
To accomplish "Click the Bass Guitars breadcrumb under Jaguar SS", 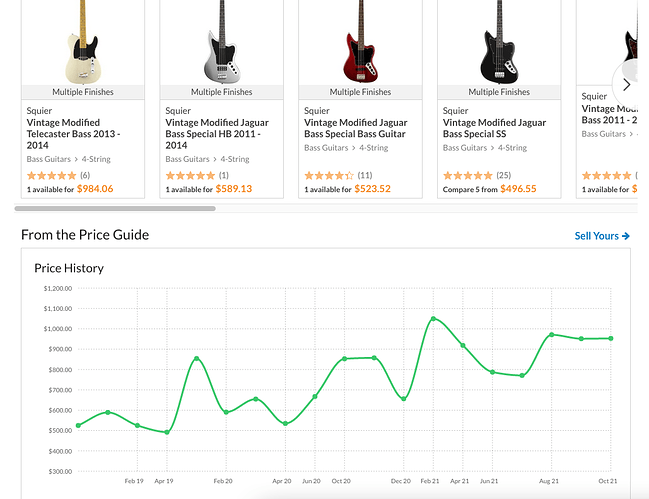I will tap(465, 148).
